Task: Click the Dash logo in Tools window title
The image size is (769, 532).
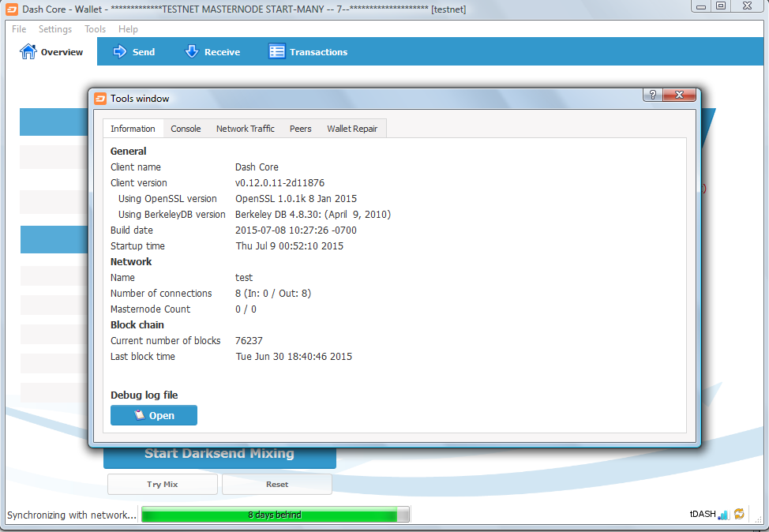Action: coord(100,99)
